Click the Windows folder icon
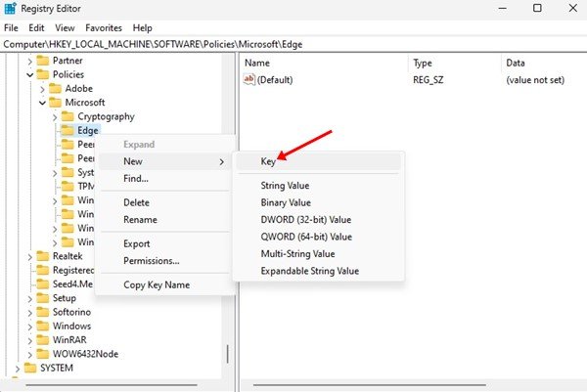Viewport: 587px width, 392px height. (x=43, y=327)
